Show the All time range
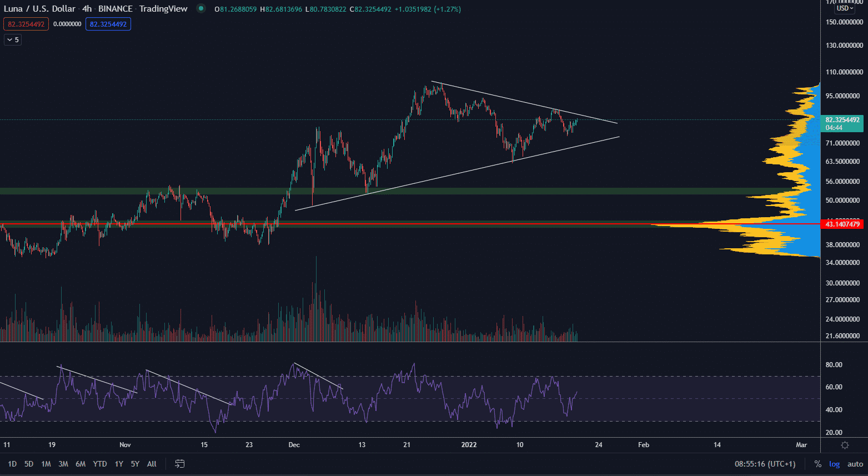Screen dimensions: 868x476 152,464
